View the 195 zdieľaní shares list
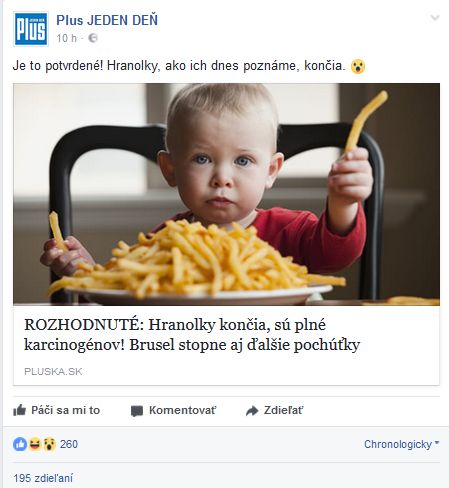This screenshot has height=488, width=449. tap(43, 478)
